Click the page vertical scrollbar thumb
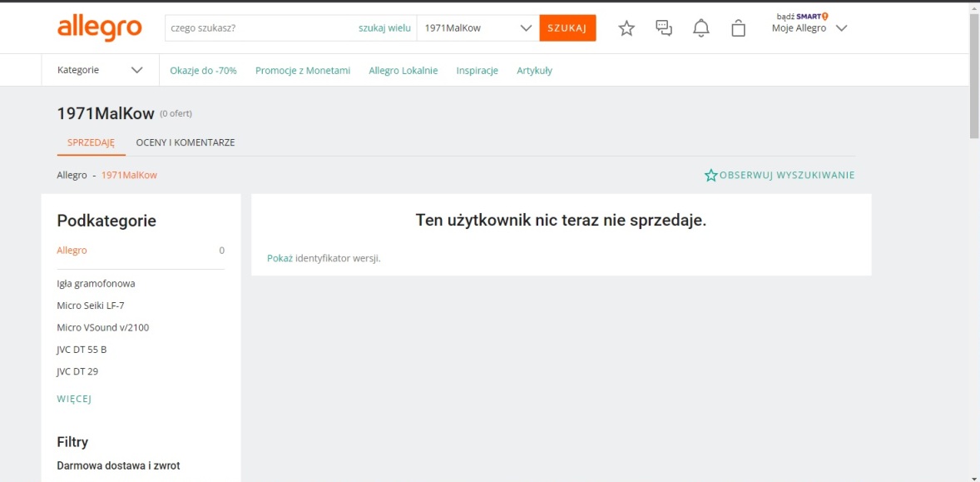The height and width of the screenshot is (482, 980). point(973,75)
